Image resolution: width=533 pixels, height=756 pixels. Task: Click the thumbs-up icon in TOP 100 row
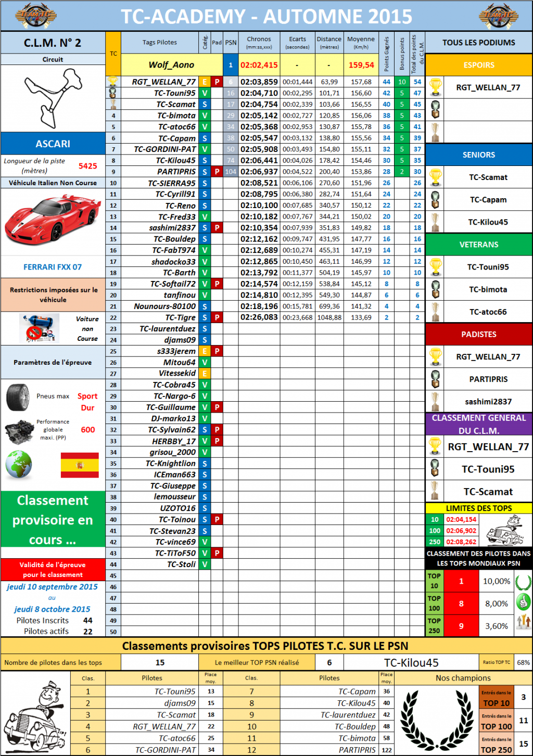pos(523,603)
